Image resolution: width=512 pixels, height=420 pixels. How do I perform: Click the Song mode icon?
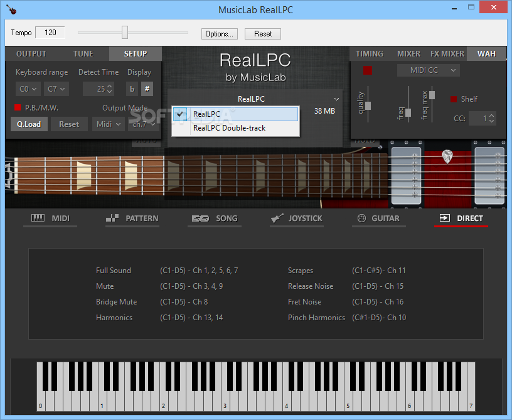[x=200, y=218]
